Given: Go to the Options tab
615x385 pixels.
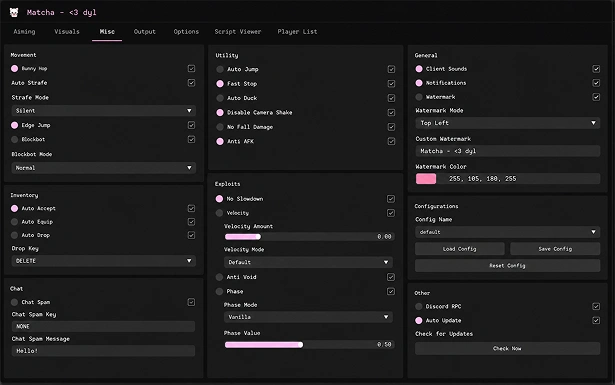Looking at the screenshot, I should tap(186, 32).
